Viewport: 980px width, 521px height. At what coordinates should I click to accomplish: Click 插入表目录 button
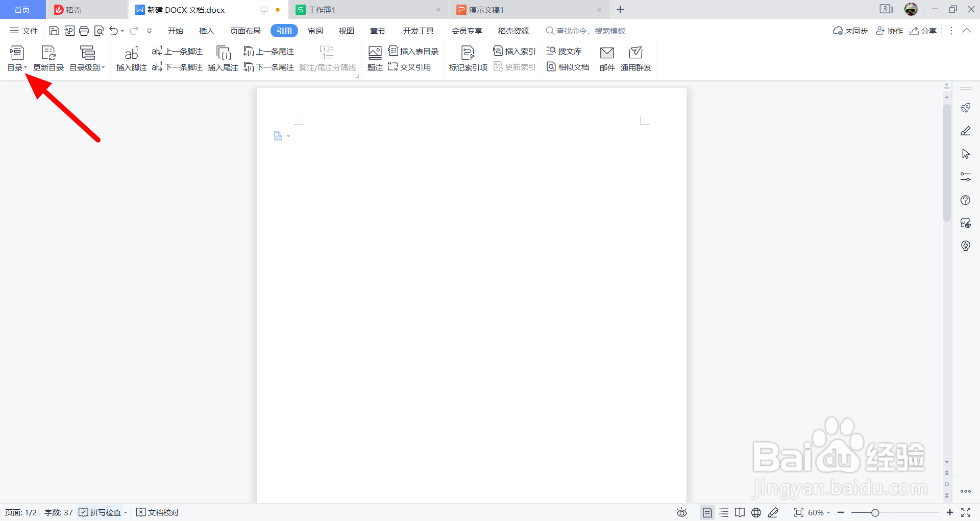(413, 51)
